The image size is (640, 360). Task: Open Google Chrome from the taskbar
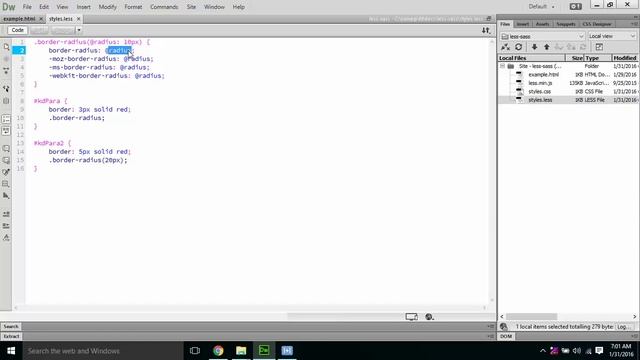(218, 351)
